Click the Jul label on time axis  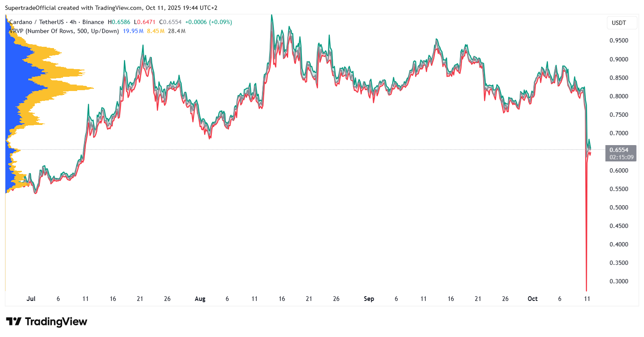click(31, 299)
